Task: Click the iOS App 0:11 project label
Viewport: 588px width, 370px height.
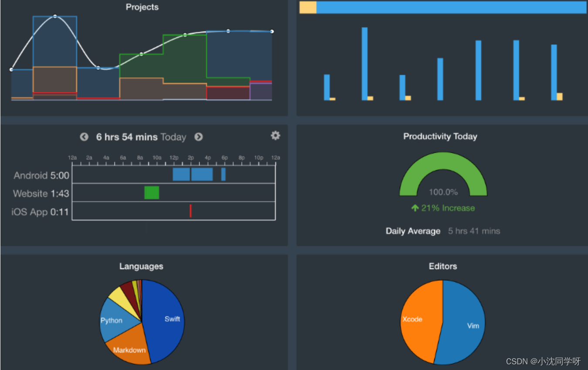Action: coord(40,212)
